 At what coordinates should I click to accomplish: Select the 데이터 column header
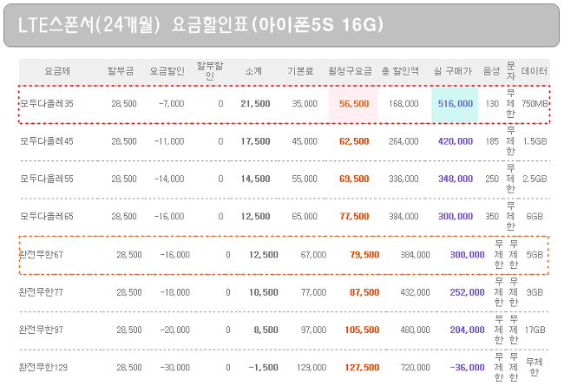(x=534, y=71)
